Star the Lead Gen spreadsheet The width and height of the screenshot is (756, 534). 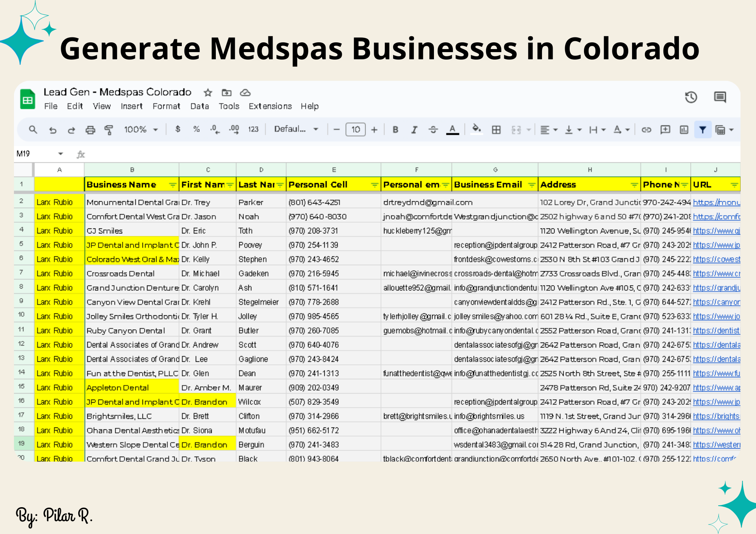pyautogui.click(x=208, y=93)
